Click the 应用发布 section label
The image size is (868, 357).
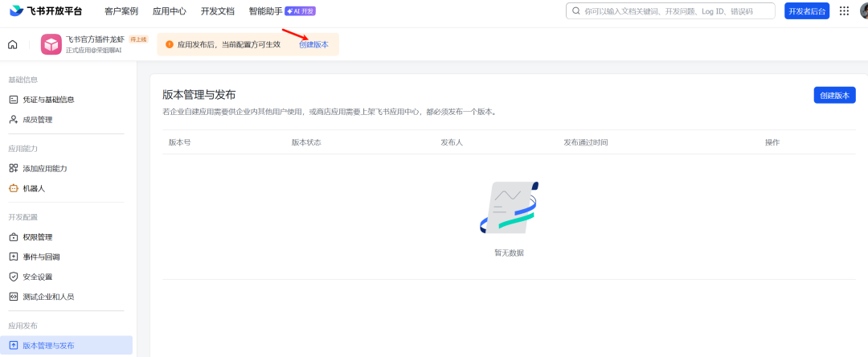click(x=23, y=326)
